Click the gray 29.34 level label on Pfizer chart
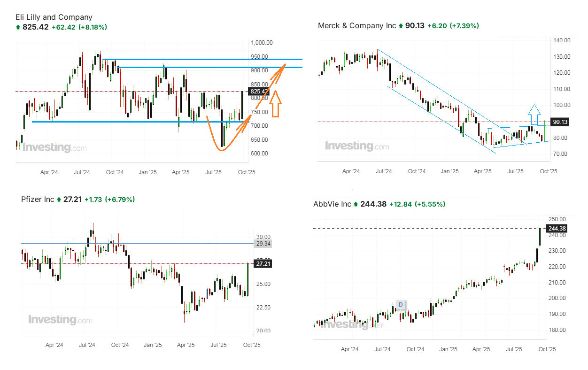 263,244
